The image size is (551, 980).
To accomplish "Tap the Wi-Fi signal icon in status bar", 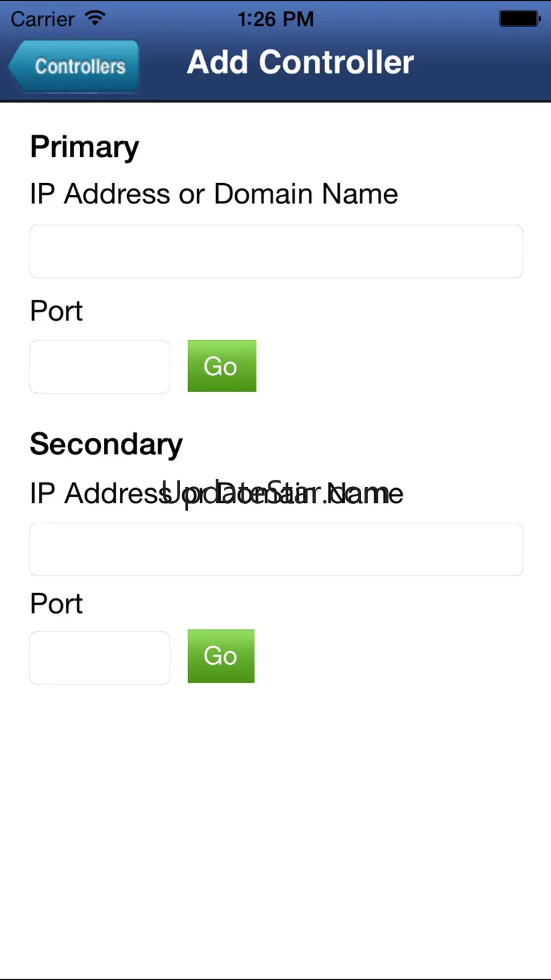I will coord(94,18).
